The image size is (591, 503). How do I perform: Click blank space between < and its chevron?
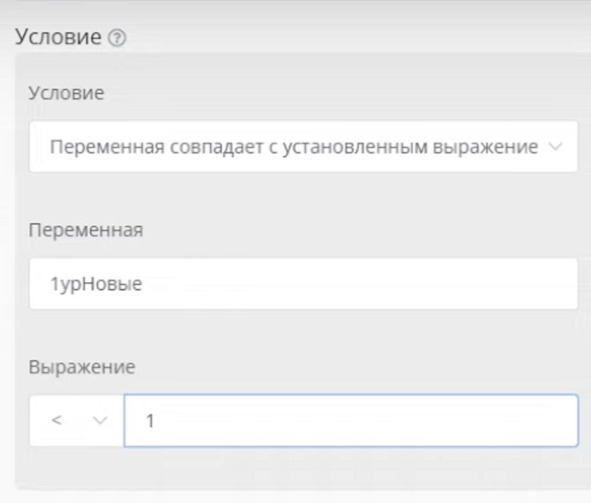77,420
